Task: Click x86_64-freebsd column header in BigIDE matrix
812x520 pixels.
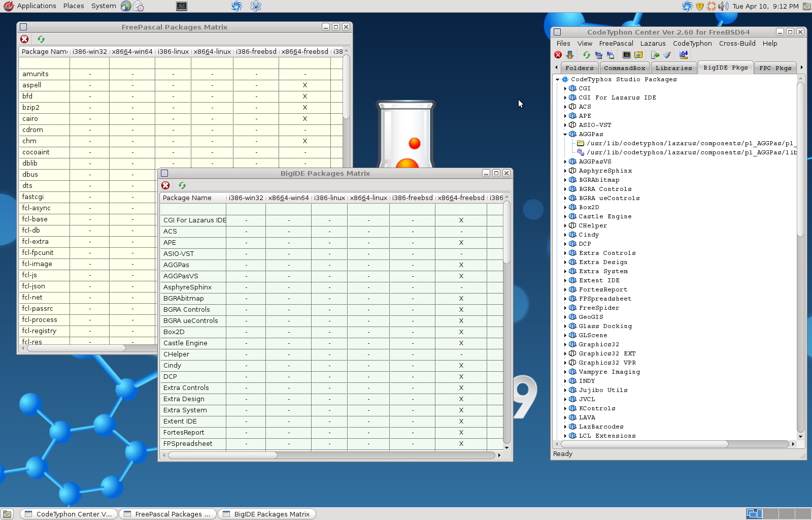Action: click(461, 198)
